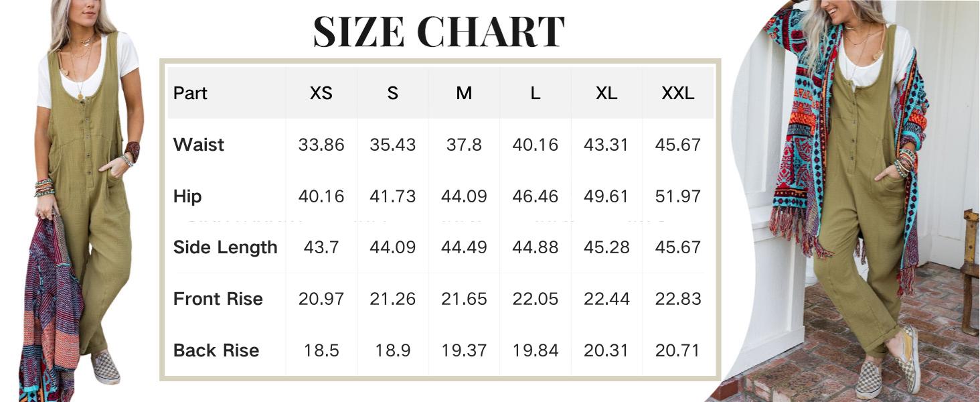Select the Waist row label

coord(199,145)
